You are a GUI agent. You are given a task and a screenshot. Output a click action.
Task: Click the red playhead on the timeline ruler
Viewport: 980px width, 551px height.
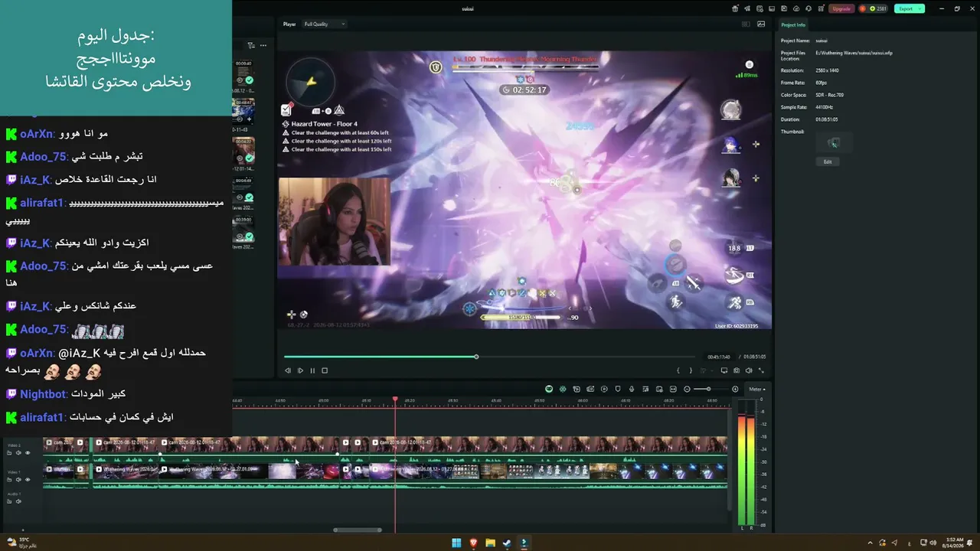point(395,399)
